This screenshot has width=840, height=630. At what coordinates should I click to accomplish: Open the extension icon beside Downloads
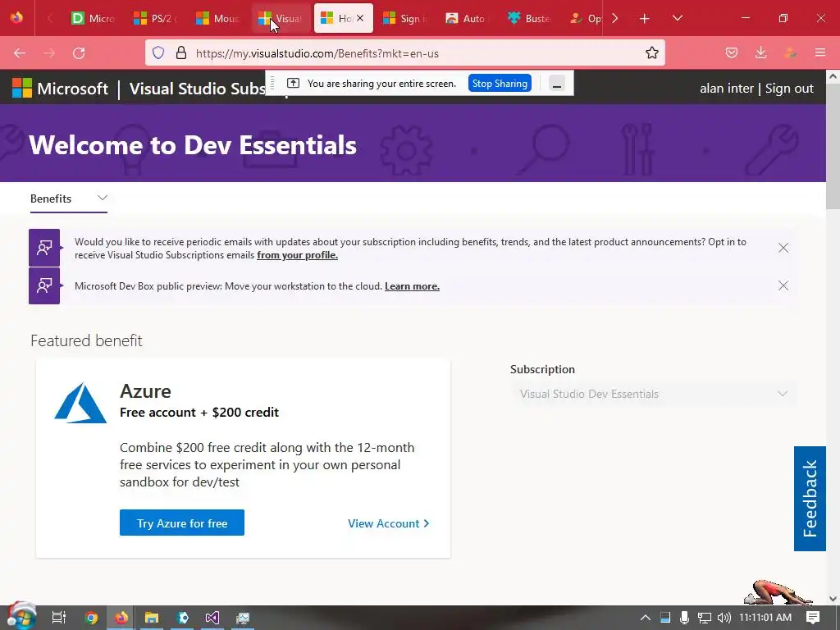coord(790,53)
